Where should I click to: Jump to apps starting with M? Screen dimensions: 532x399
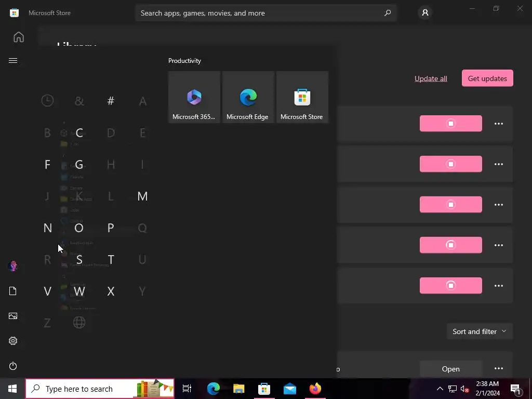pos(142,196)
